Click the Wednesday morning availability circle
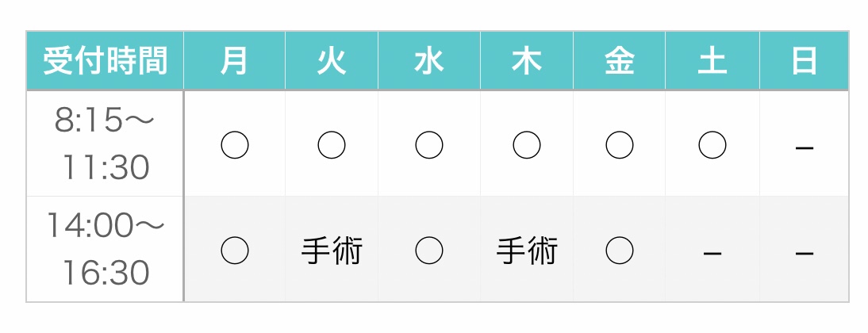Viewport: 868px width, 333px height. coord(429,144)
